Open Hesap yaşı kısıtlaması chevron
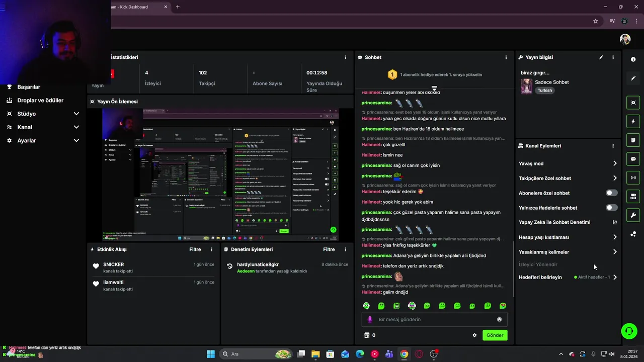 coord(614,237)
